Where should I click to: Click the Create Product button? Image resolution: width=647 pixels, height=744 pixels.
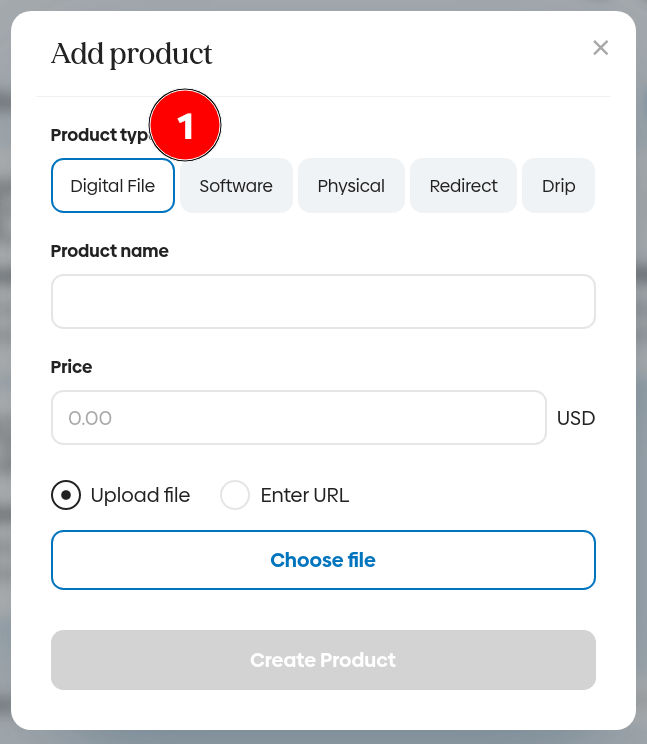tap(323, 660)
